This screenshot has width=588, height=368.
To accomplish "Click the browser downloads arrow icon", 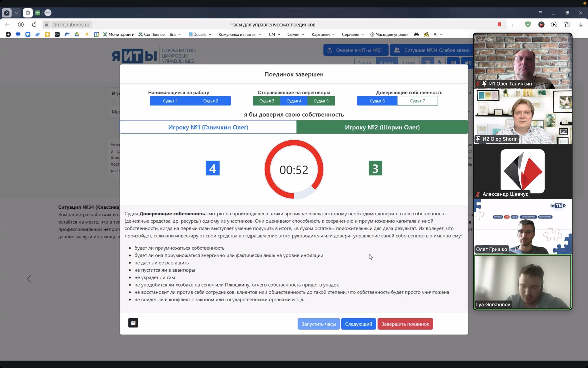I will (x=581, y=24).
